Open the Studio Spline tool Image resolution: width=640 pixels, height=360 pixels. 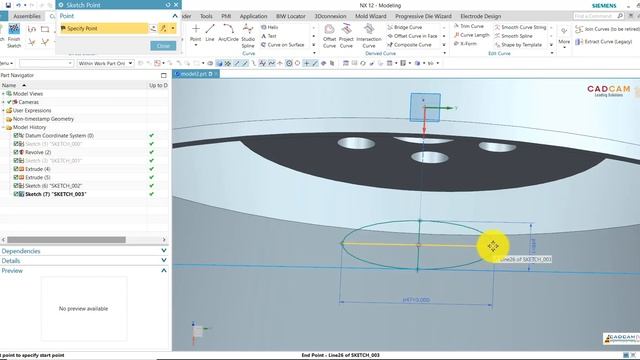pos(248,36)
